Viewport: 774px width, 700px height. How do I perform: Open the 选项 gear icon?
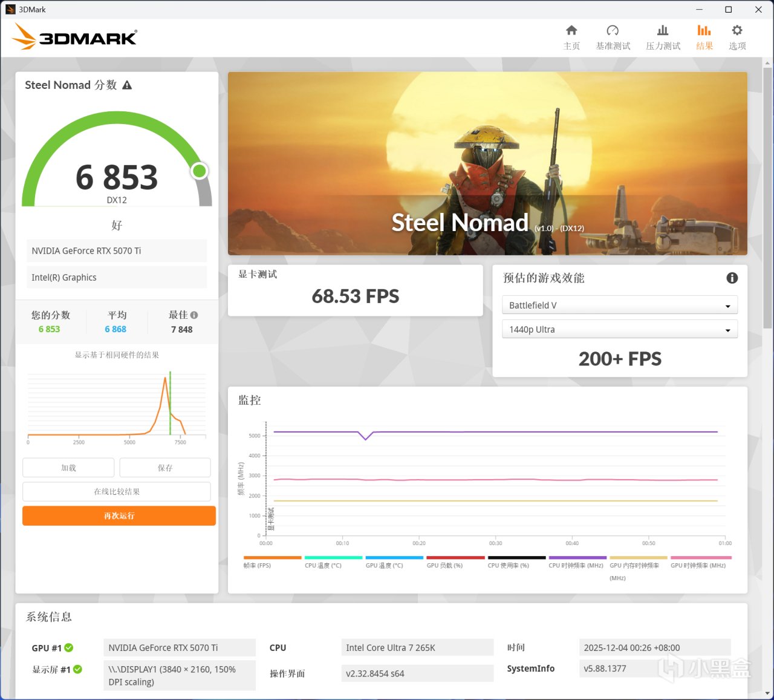click(737, 30)
